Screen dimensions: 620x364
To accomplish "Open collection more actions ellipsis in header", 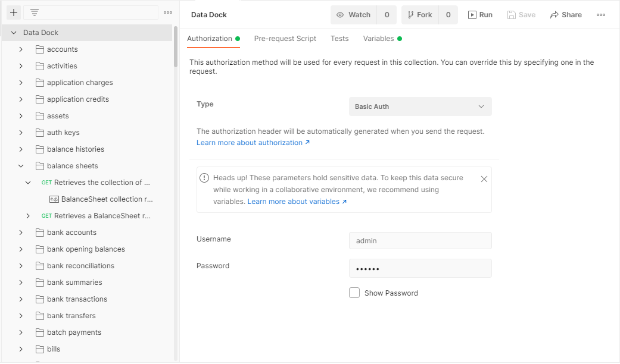I will pyautogui.click(x=600, y=15).
